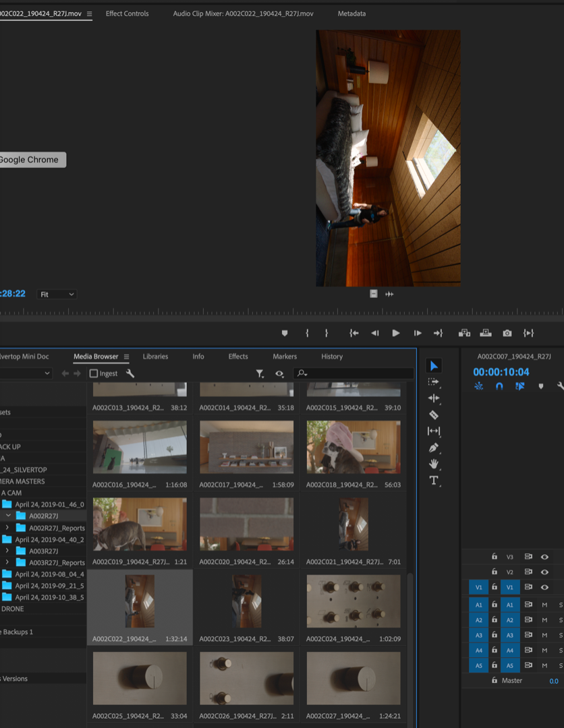Viewport: 564px width, 728px height.
Task: Enable the Ingest checkbox
Action: [94, 373]
